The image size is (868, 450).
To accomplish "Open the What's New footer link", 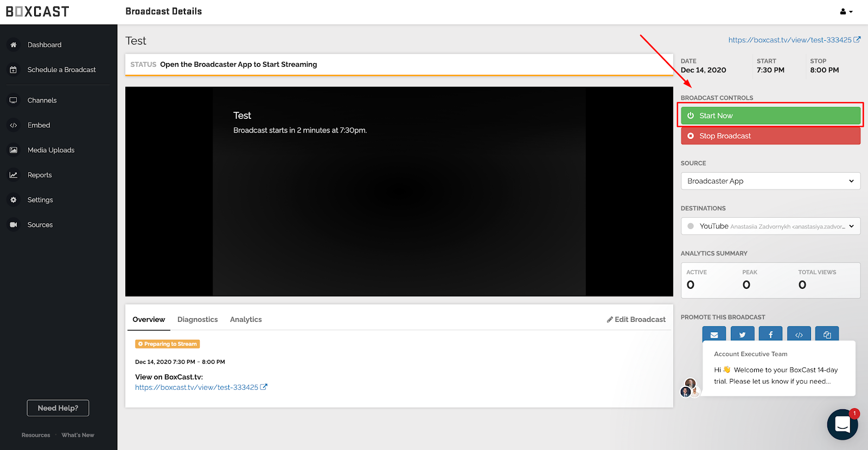I will pos(78,435).
